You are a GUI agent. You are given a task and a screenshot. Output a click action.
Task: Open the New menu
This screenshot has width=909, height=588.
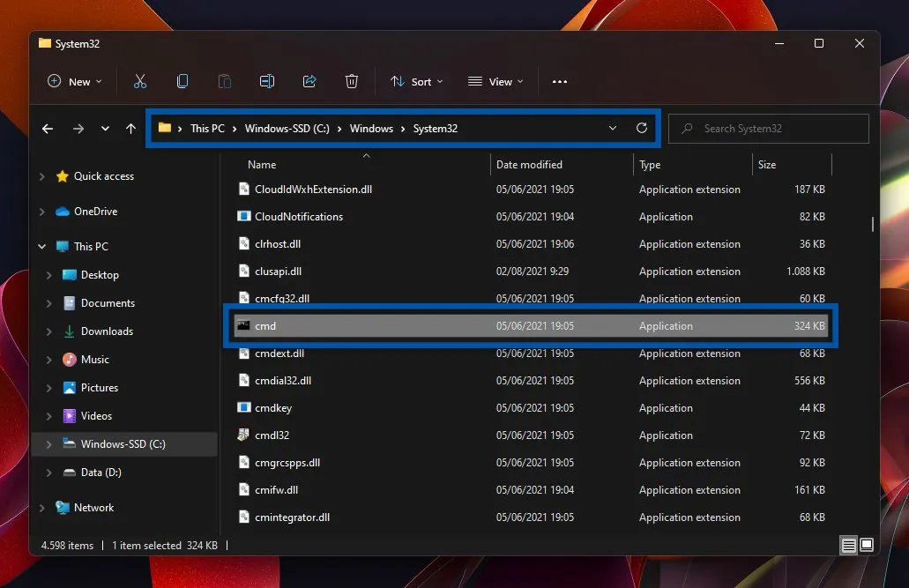pos(74,80)
